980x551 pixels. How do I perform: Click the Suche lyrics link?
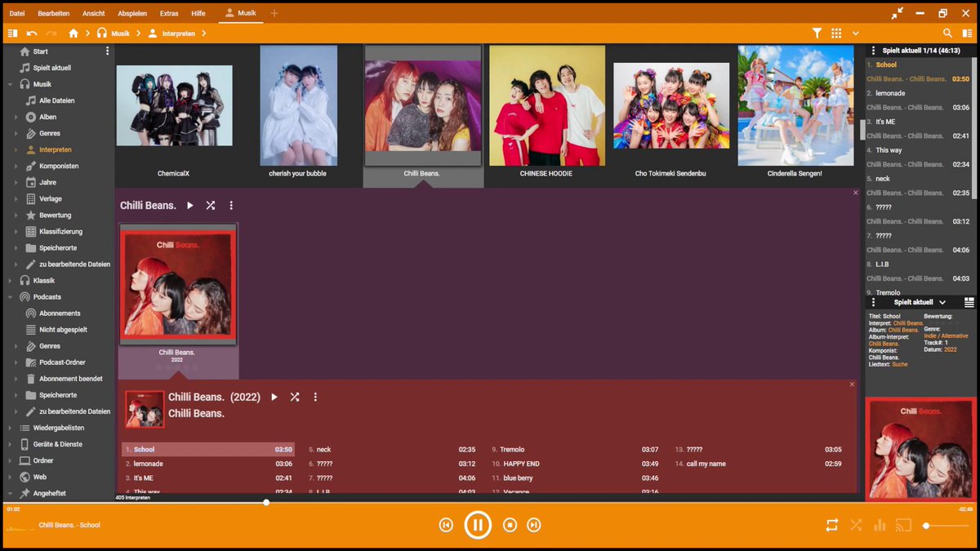900,364
